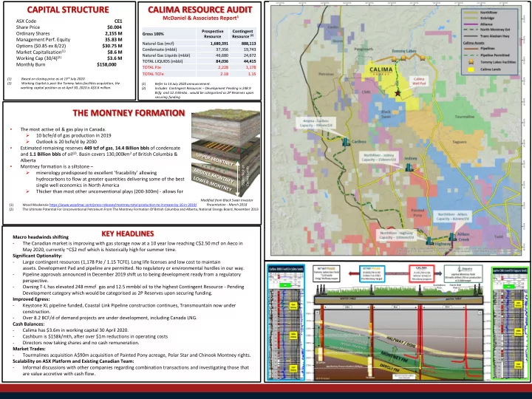The image size is (532, 399).
Task: Select the yellow Calima Lands legend swatch
Action: (471, 69)
